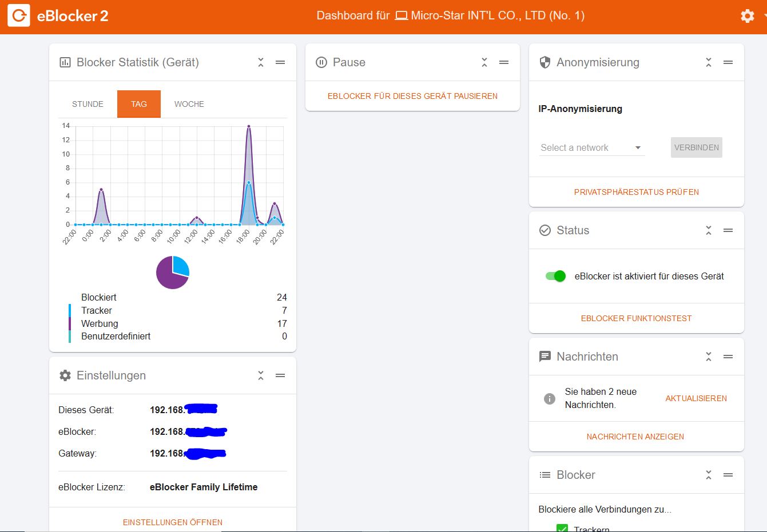This screenshot has height=532, width=767.
Task: Click the Dieses Gerät IP address
Action: 184,410
